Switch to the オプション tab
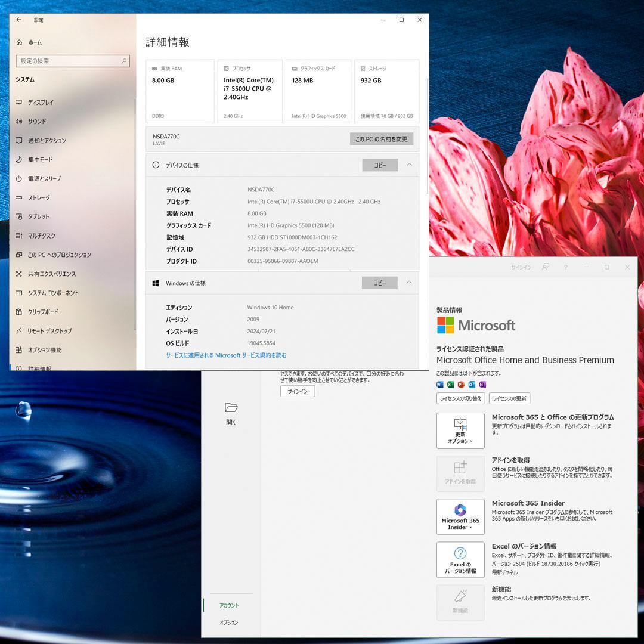644x644 pixels. point(230,623)
